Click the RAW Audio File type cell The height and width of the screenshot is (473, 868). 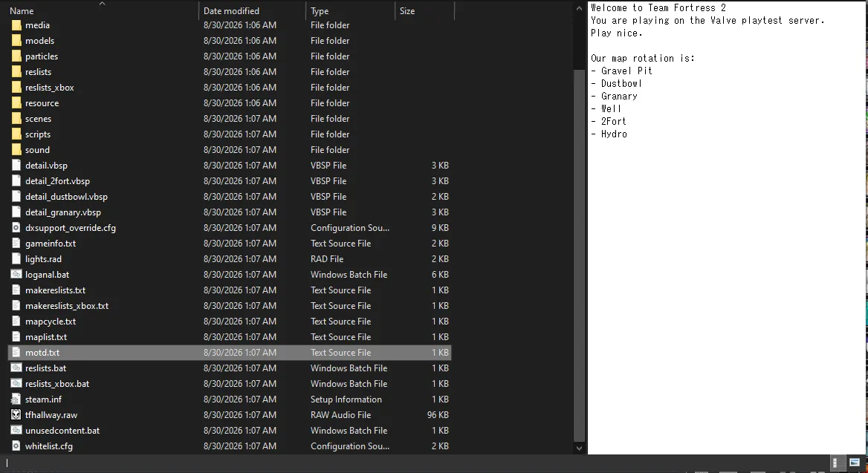click(x=340, y=414)
